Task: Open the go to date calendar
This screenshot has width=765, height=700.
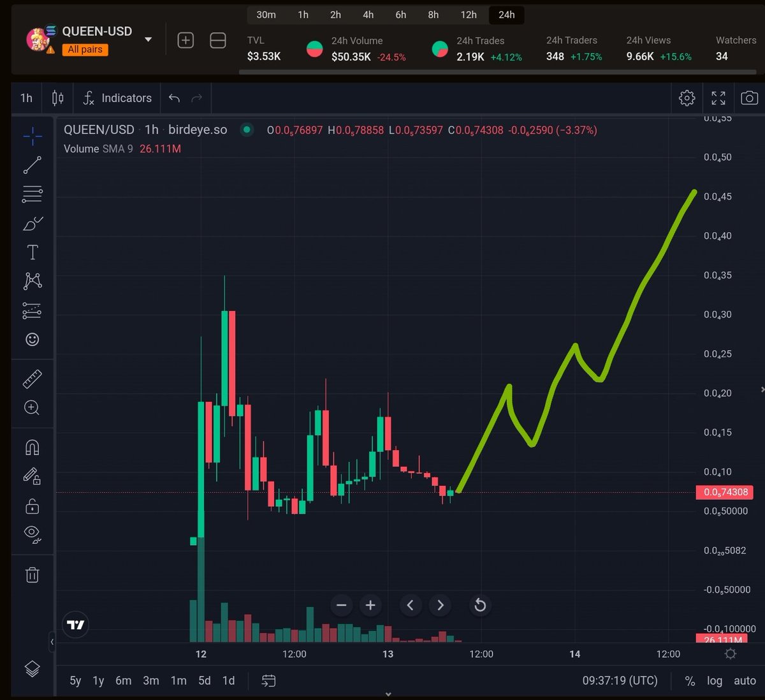Action: pos(269,681)
